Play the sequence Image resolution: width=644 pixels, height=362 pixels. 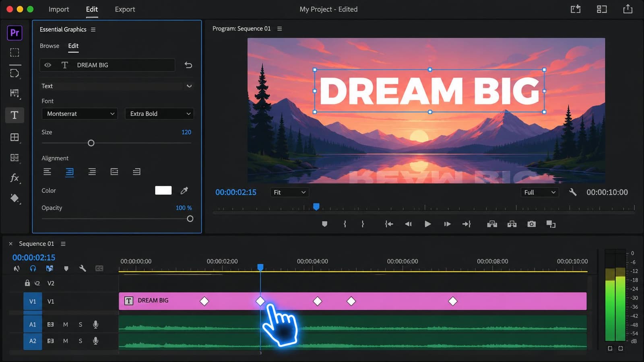point(427,224)
